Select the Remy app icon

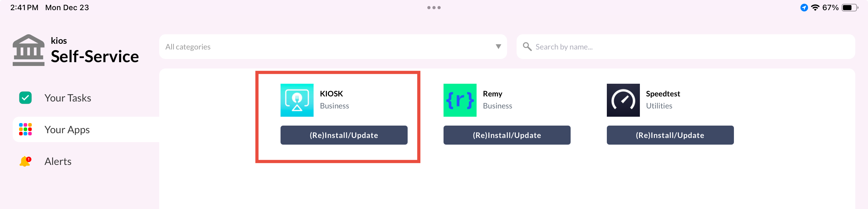[460, 100]
